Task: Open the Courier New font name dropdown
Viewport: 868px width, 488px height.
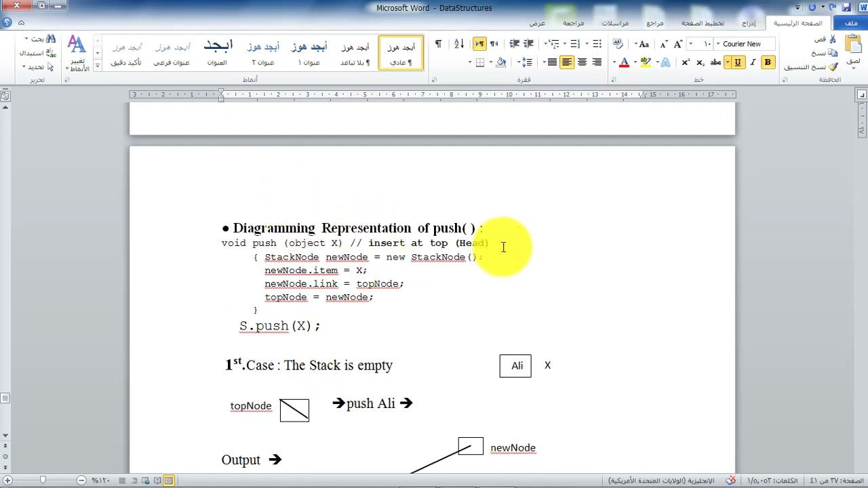Action: pos(718,44)
